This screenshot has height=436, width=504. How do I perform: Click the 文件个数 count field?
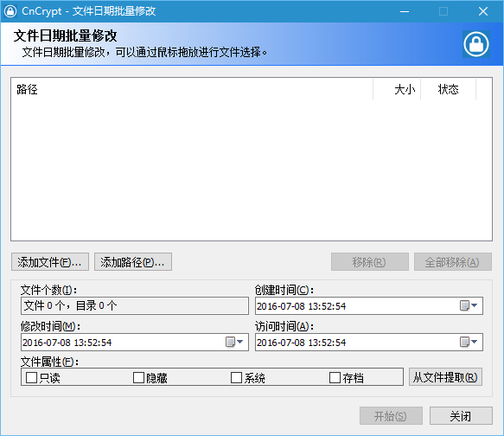point(135,305)
